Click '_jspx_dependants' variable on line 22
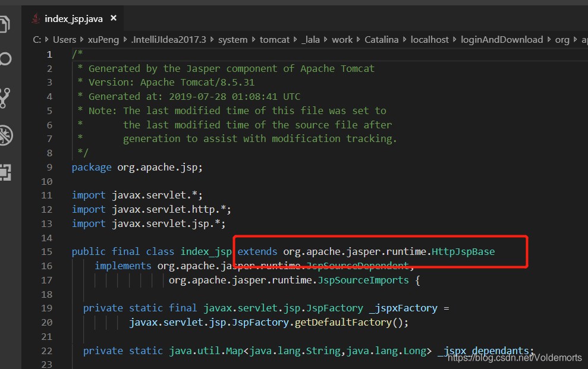This screenshot has width=588, height=369. pos(483,351)
